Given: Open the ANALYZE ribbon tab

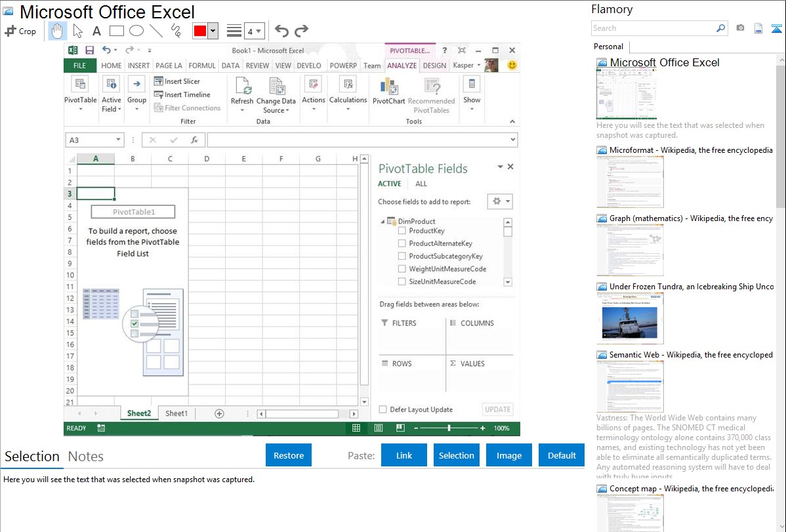Looking at the screenshot, I should coord(402,66).
